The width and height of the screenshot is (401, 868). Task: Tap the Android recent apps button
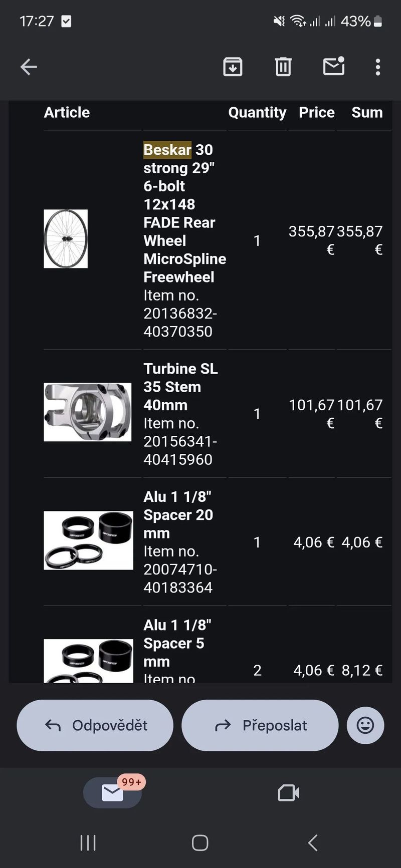pos(88,843)
